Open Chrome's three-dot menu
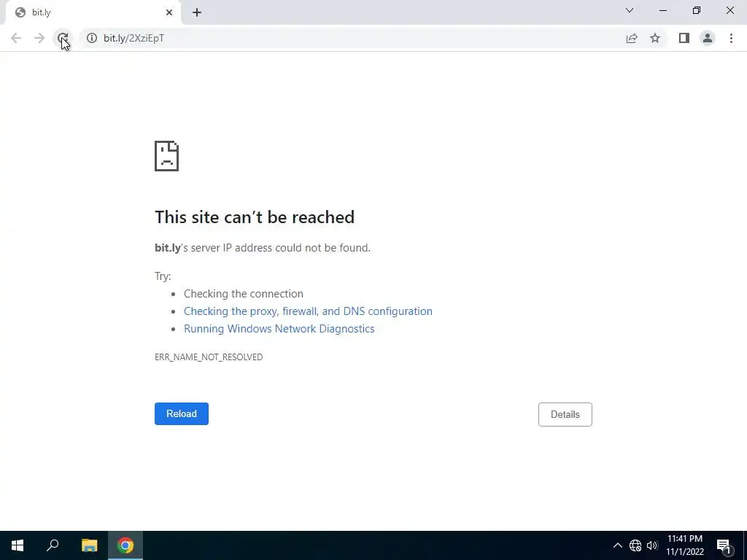Image resolution: width=747 pixels, height=560 pixels. point(731,38)
